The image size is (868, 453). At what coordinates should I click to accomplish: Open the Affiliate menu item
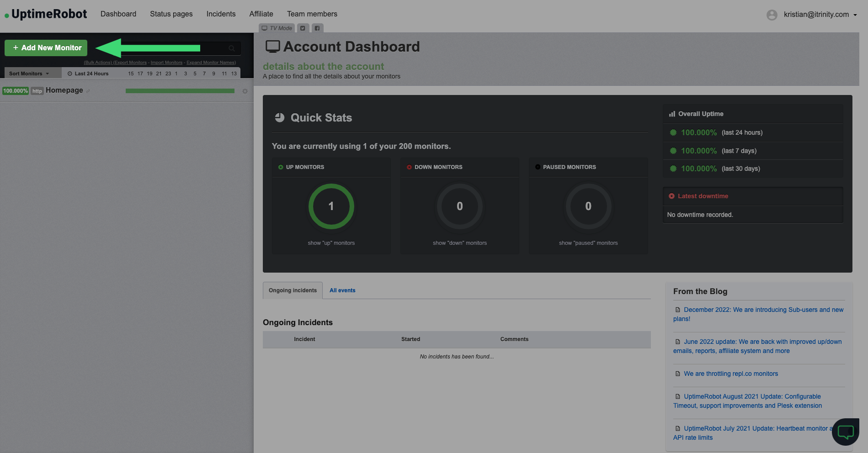click(x=261, y=14)
